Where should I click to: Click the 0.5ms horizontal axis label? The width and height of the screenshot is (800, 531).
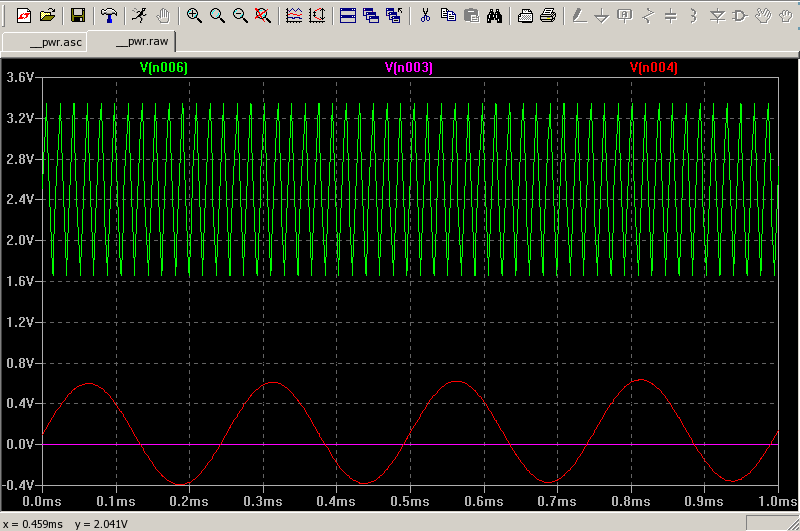(x=410, y=501)
